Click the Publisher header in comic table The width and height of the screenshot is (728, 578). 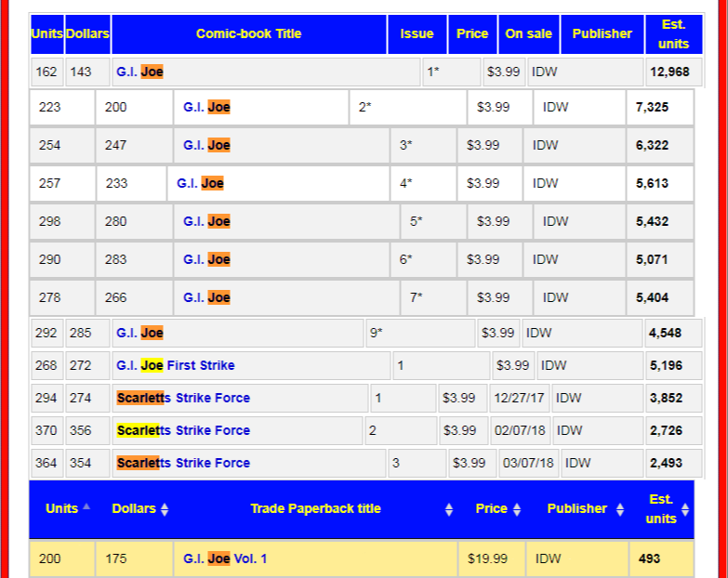click(602, 33)
